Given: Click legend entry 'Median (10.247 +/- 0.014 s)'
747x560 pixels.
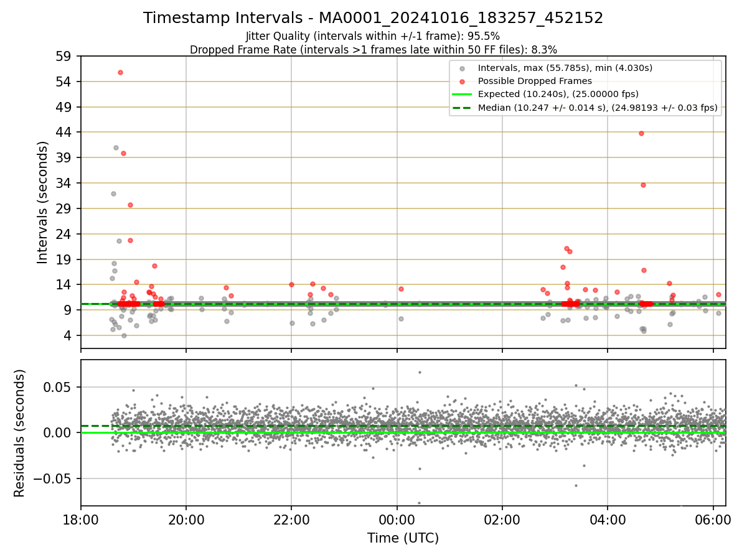Looking at the screenshot, I should pyautogui.click(x=598, y=108).
